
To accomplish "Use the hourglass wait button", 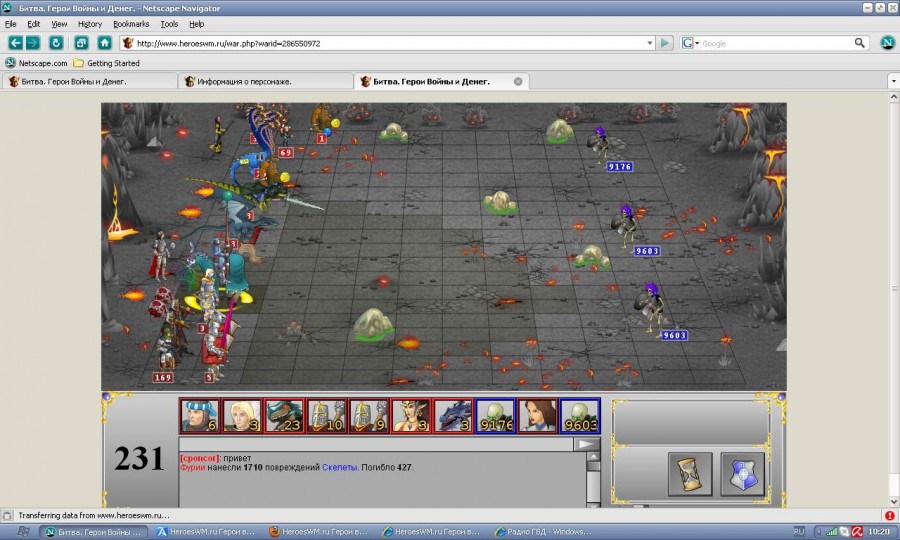I will (690, 474).
